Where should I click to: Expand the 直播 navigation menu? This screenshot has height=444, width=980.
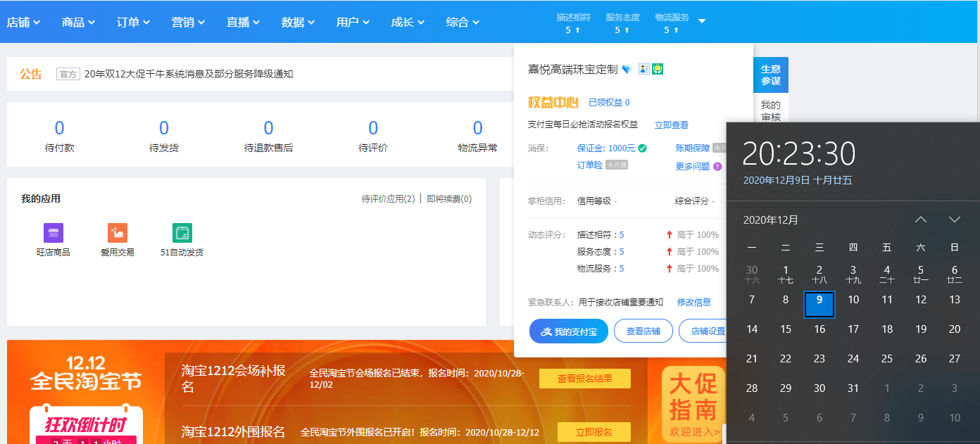tap(243, 22)
